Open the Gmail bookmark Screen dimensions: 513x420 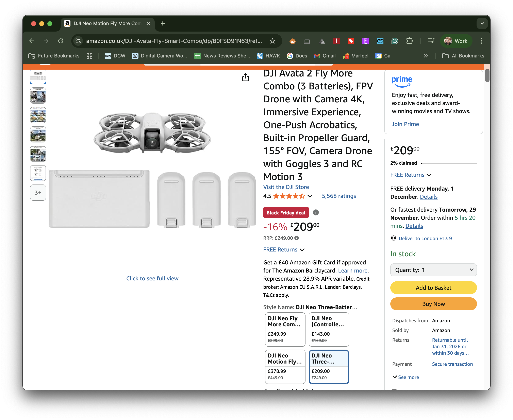(x=325, y=56)
